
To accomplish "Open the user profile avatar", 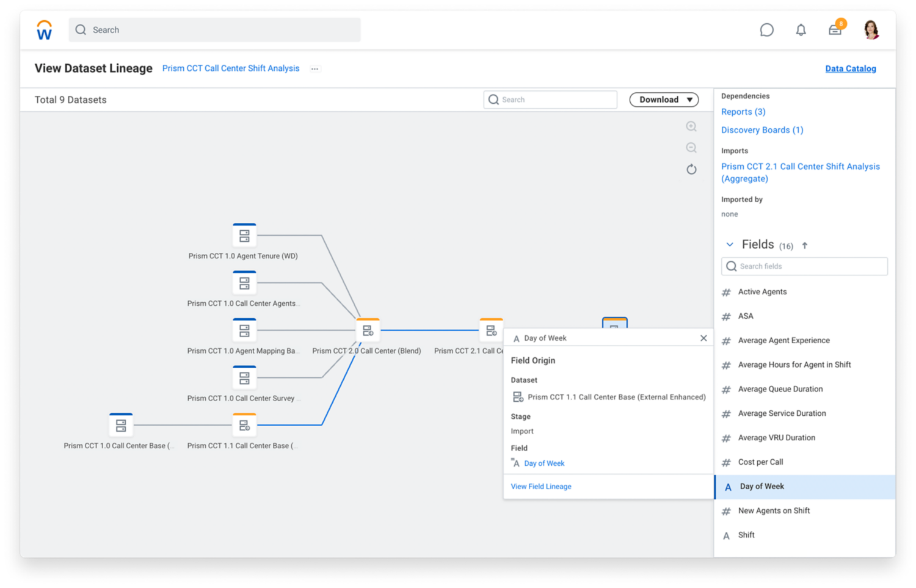I will 871,30.
